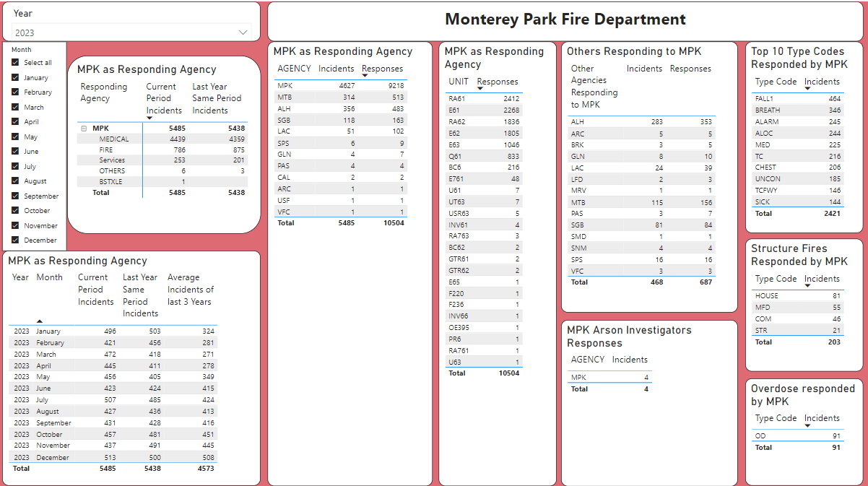Collapse the MPK group in the responding agency matrix
Image resolution: width=868 pixels, height=486 pixels.
coord(83,128)
